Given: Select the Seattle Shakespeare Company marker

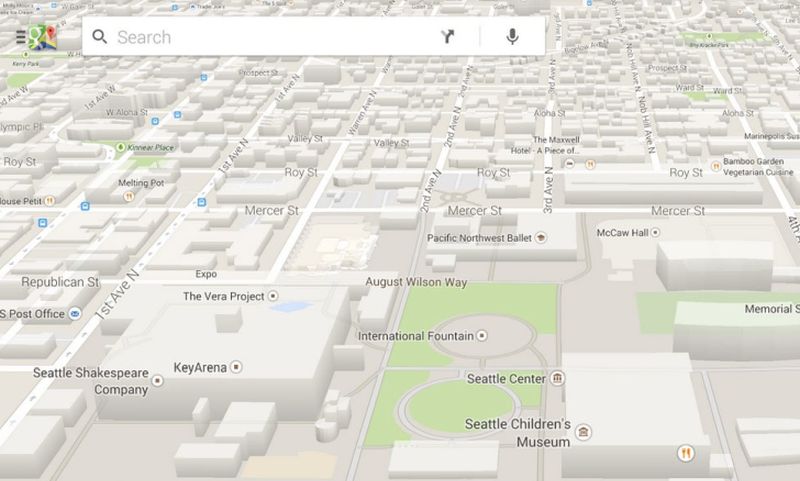Looking at the screenshot, I should [158, 381].
